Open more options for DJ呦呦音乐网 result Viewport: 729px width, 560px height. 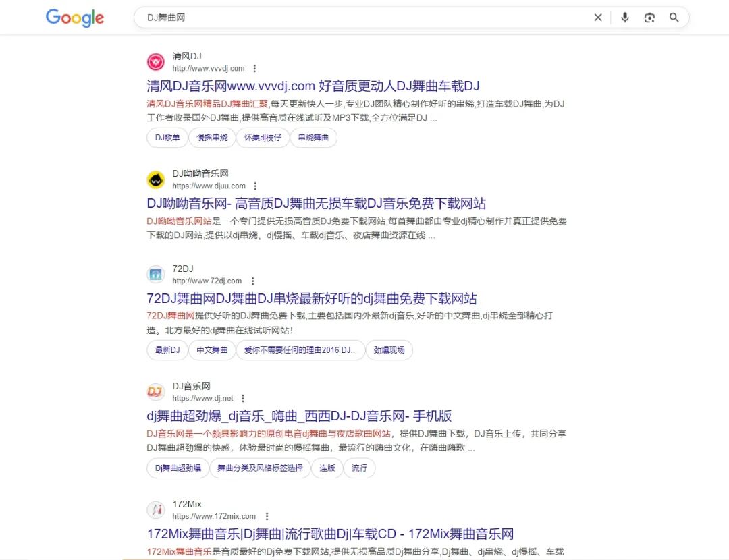(x=254, y=186)
